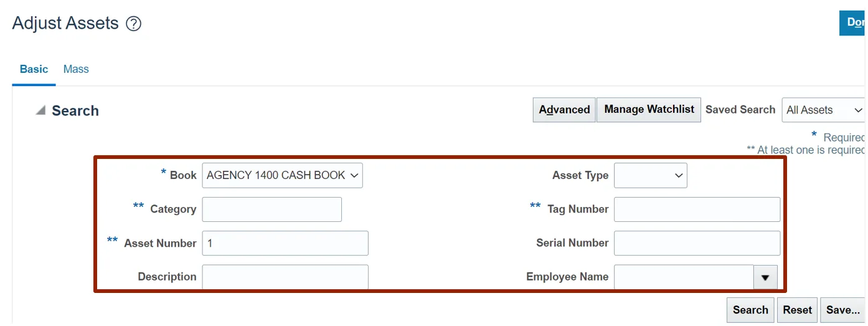Click the Done button
This screenshot has width=868, height=326.
tap(854, 22)
